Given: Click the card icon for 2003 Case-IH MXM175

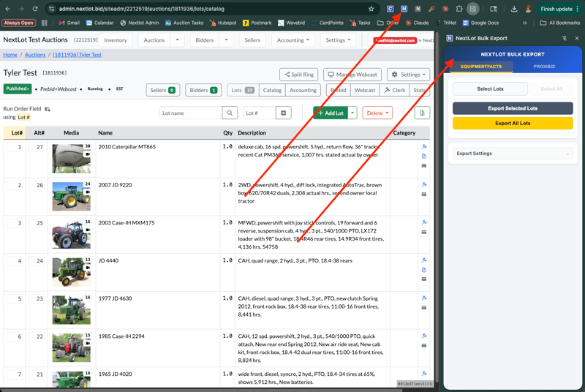Looking at the screenshot, I should (424, 232).
